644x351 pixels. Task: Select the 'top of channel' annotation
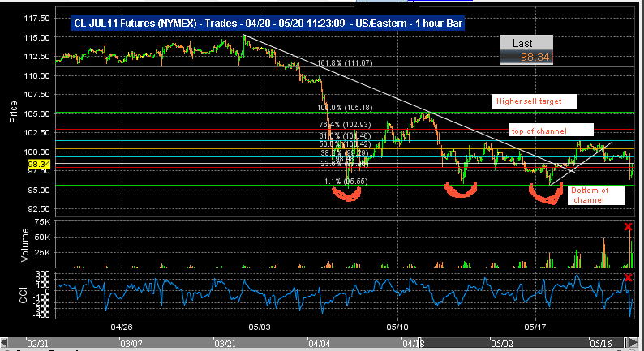click(551, 131)
